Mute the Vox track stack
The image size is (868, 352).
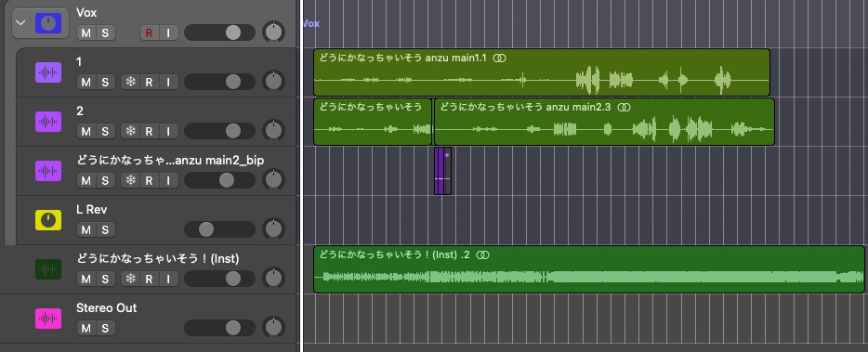coord(85,33)
